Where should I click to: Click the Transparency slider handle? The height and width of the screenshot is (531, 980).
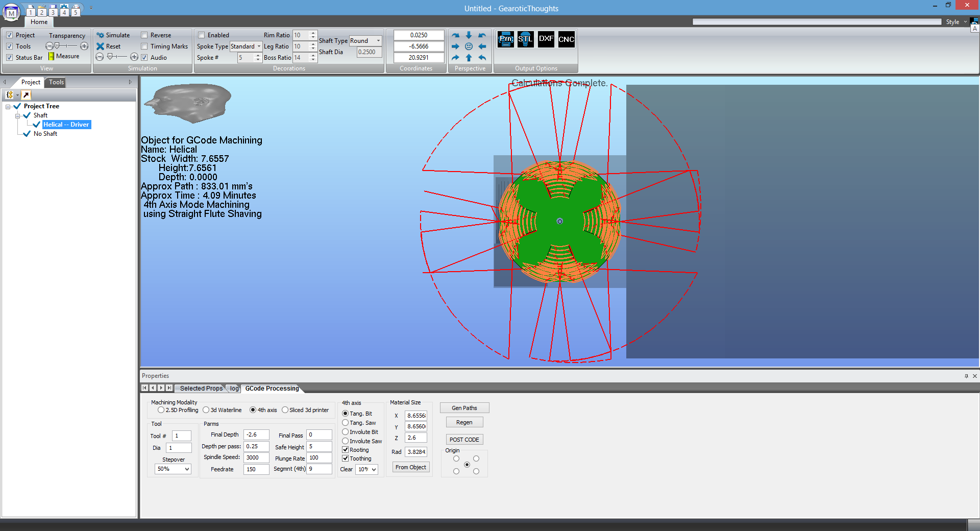[x=57, y=46]
